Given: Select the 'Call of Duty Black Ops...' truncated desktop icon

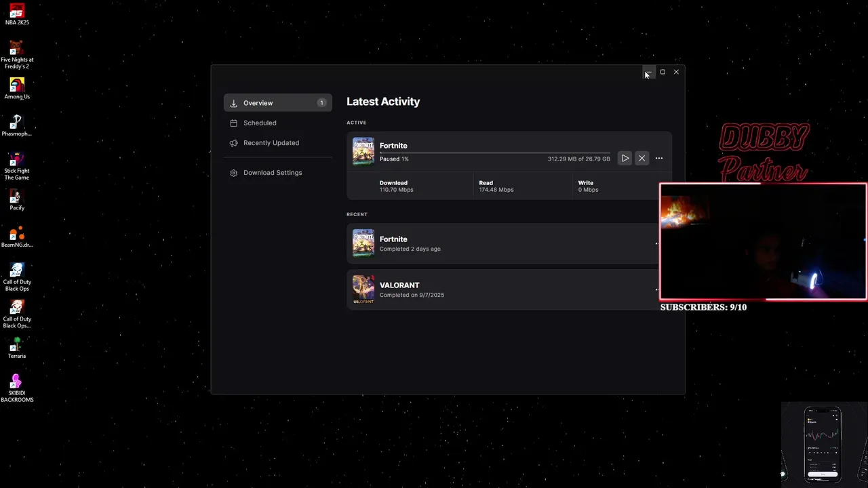Looking at the screenshot, I should click(17, 314).
